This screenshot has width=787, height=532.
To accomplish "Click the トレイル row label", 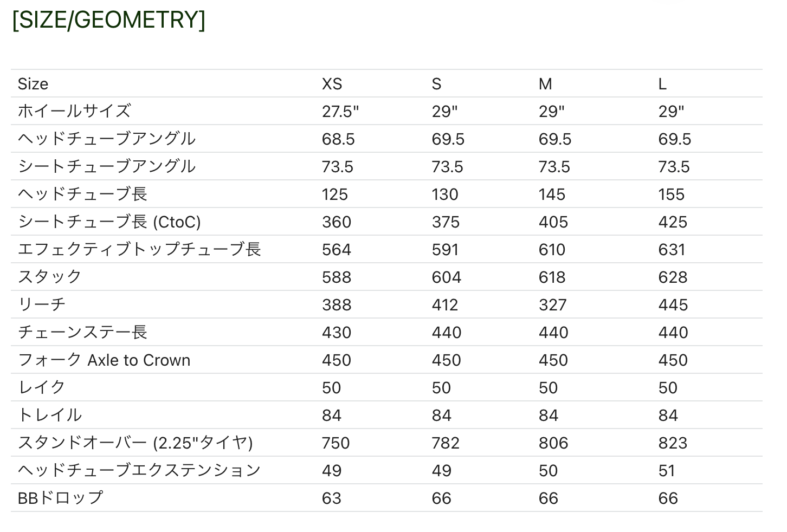I will pyautogui.click(x=50, y=415).
